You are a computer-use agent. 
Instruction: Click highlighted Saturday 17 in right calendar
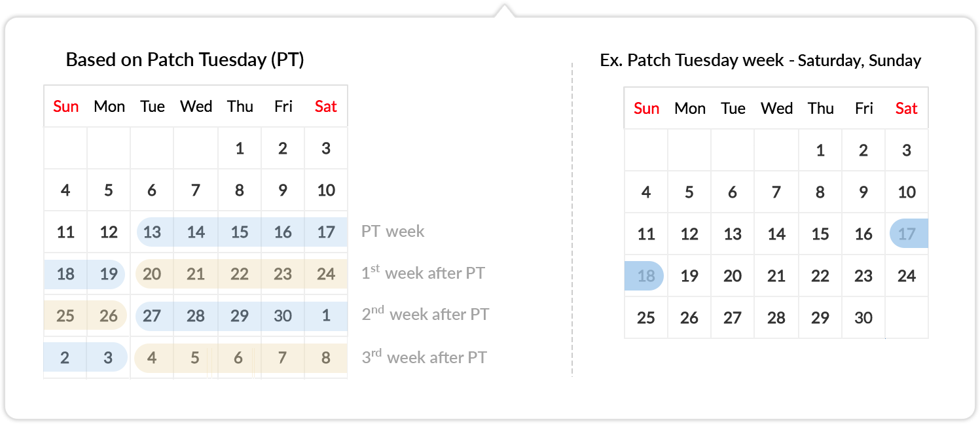909,234
